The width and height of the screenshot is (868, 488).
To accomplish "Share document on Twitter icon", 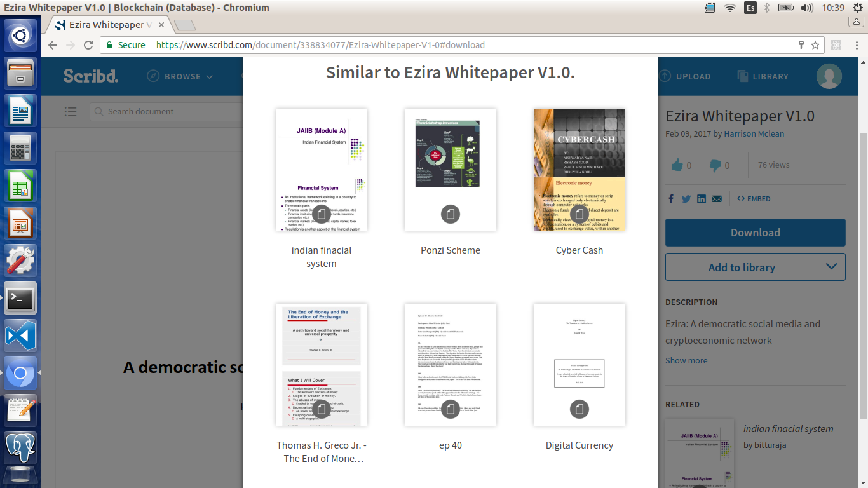I will coord(686,199).
